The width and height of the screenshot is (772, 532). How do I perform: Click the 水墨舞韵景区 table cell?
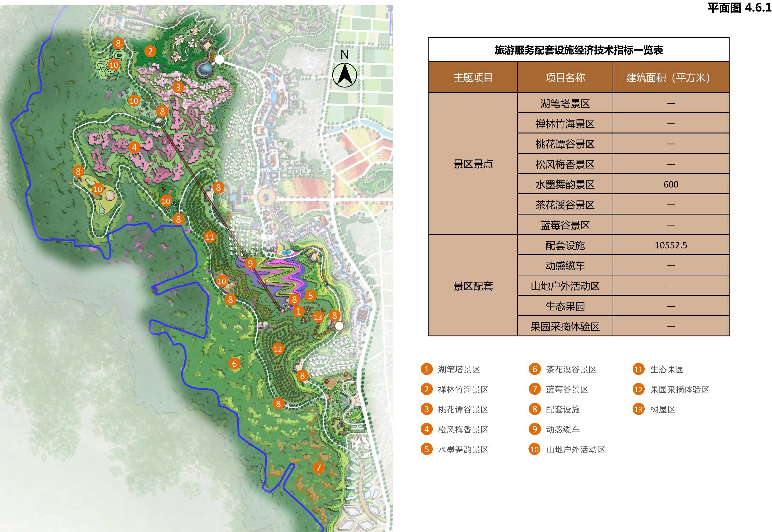(x=565, y=184)
